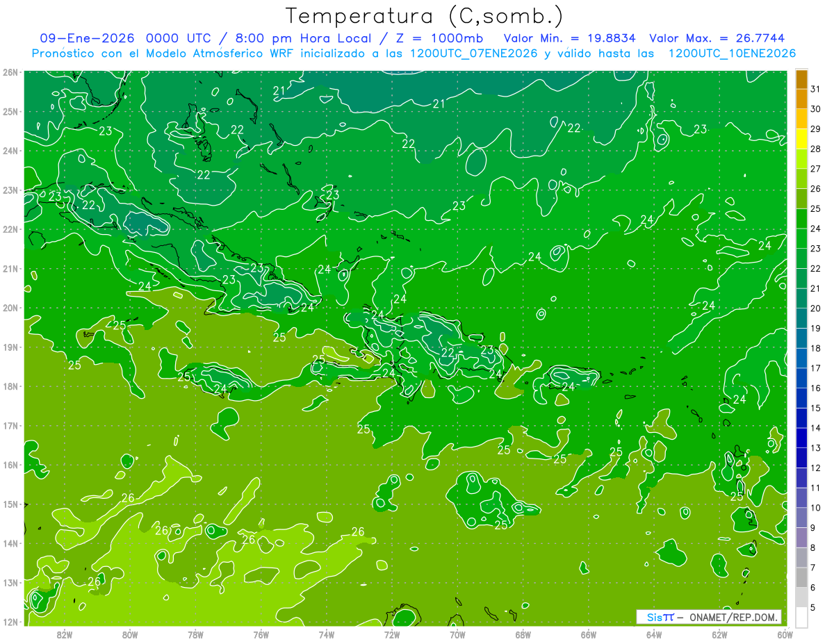
Task: Click longitude axis label '62W'
Action: [719, 634]
